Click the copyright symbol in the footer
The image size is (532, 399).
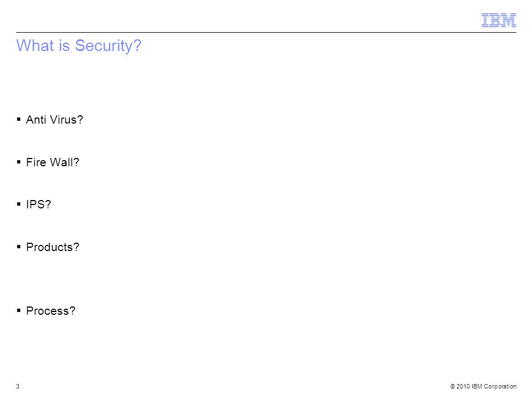click(x=453, y=386)
